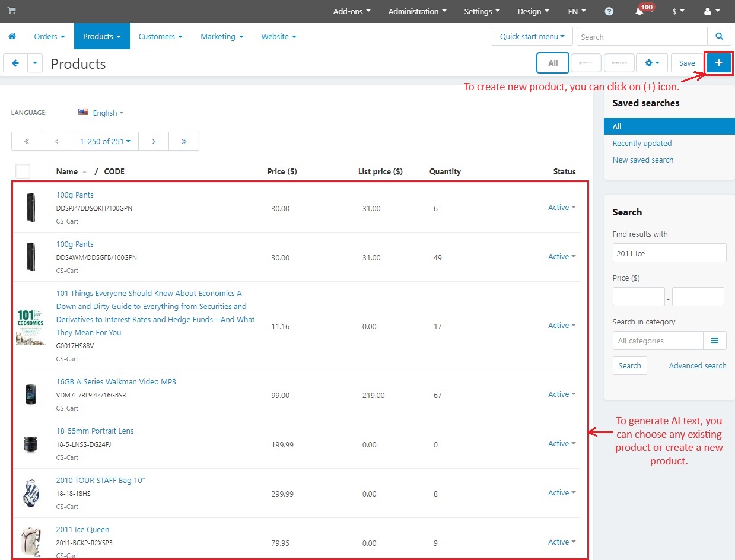Open the Quick start menu dropdown
The width and height of the screenshot is (735, 560).
[x=532, y=37]
